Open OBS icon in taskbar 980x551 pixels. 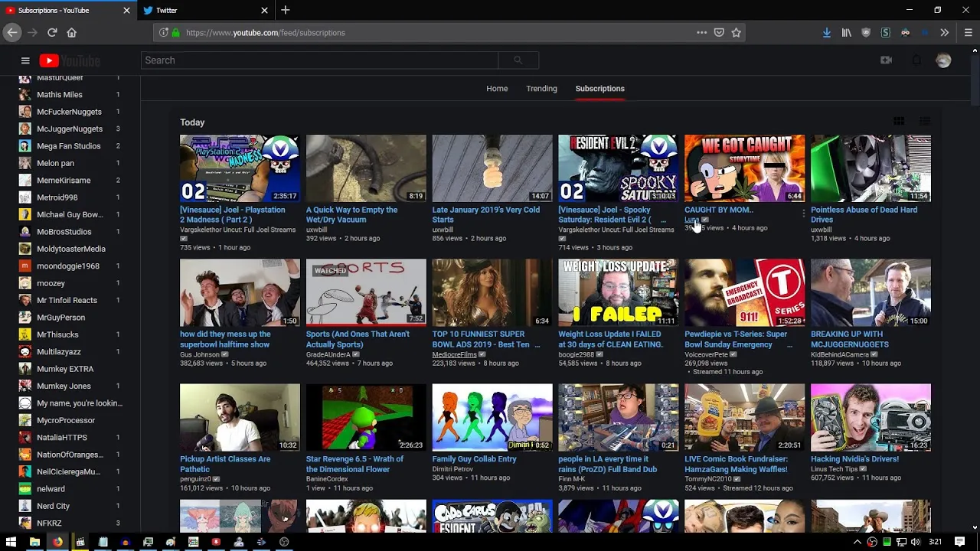point(284,542)
